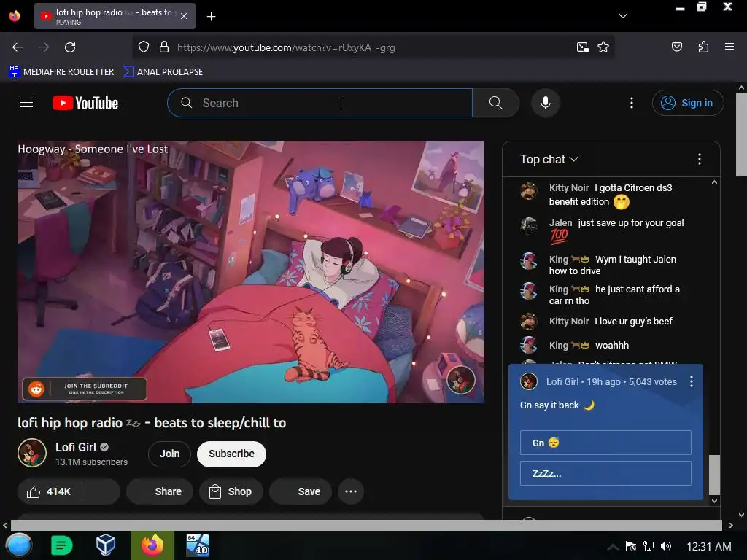Open the tracking protection shield icon

click(x=144, y=47)
